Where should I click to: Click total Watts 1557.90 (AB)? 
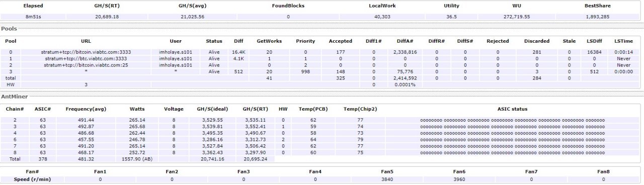pyautogui.click(x=137, y=159)
